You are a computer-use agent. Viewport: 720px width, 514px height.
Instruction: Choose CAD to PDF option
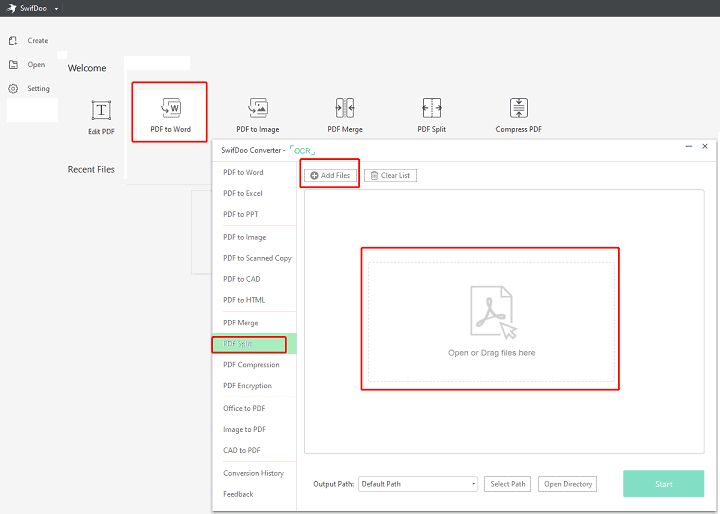coord(242,450)
